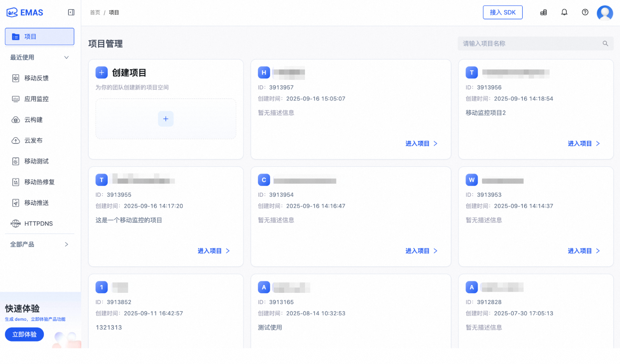Click the 项目 sidebar list icon
620x364 pixels.
(x=16, y=37)
